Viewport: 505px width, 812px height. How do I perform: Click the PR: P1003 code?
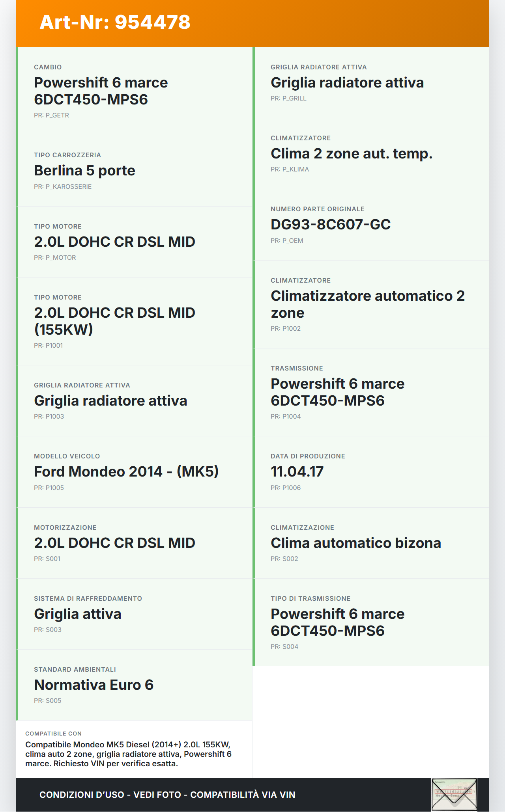[49, 416]
